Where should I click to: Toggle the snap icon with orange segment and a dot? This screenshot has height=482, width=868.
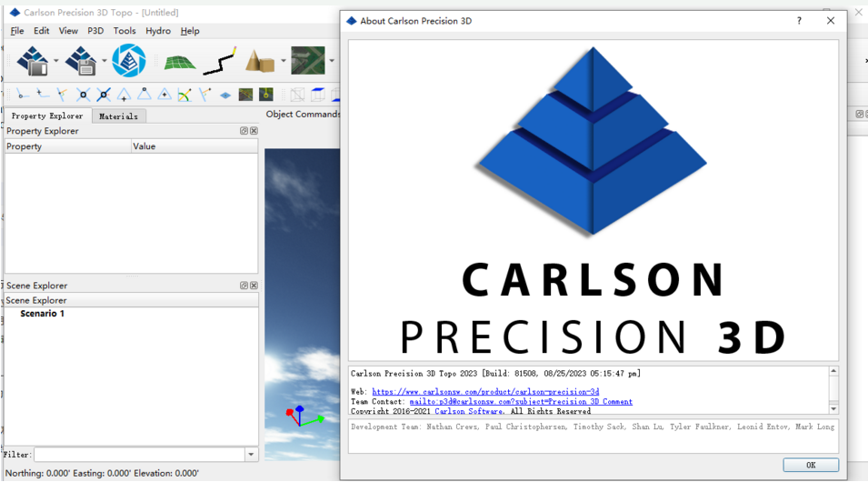[205, 95]
